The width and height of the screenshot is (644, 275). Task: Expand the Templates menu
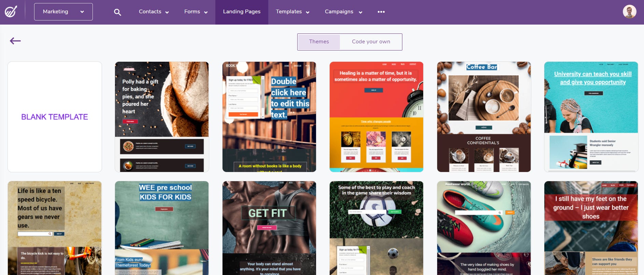(292, 12)
